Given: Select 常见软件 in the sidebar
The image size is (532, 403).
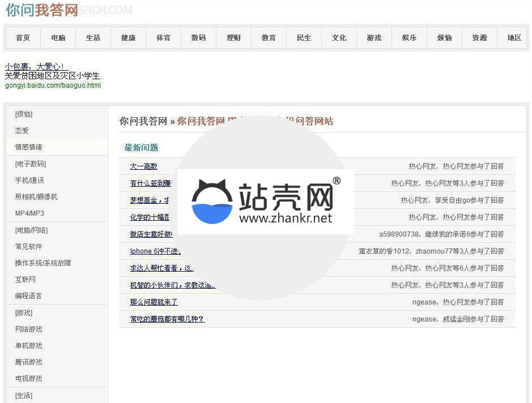Looking at the screenshot, I should pyautogui.click(x=28, y=246).
